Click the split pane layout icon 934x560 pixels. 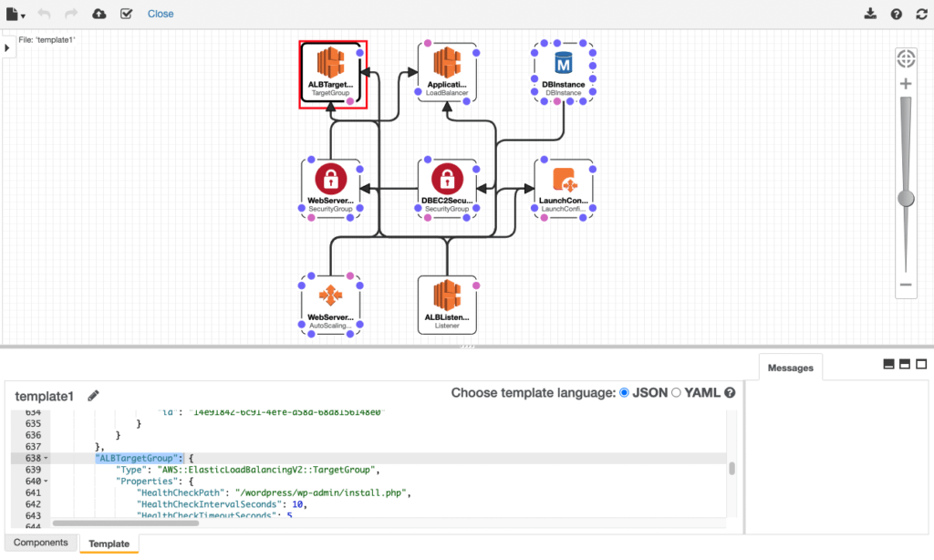coord(905,364)
